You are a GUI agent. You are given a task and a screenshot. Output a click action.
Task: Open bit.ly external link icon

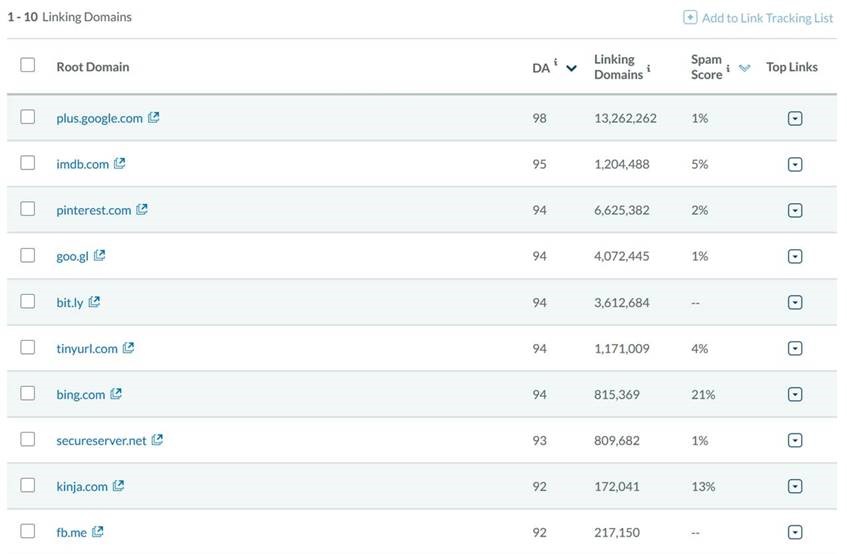click(x=95, y=301)
